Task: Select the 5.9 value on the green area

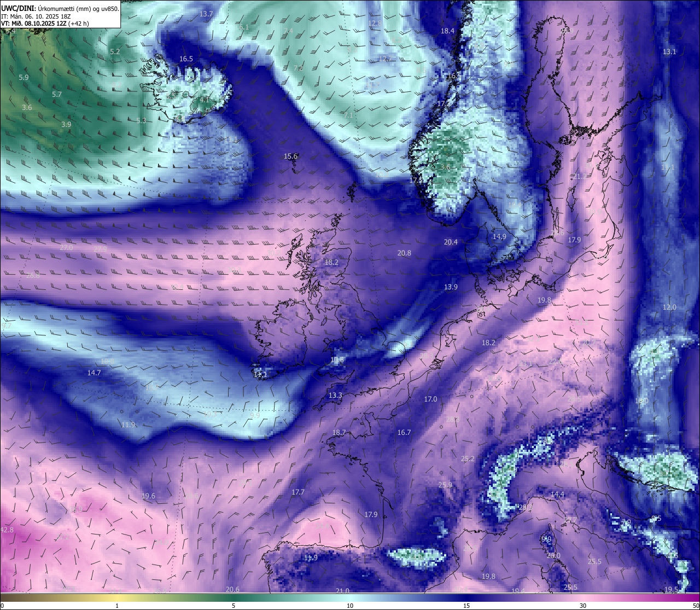Action: [24, 78]
